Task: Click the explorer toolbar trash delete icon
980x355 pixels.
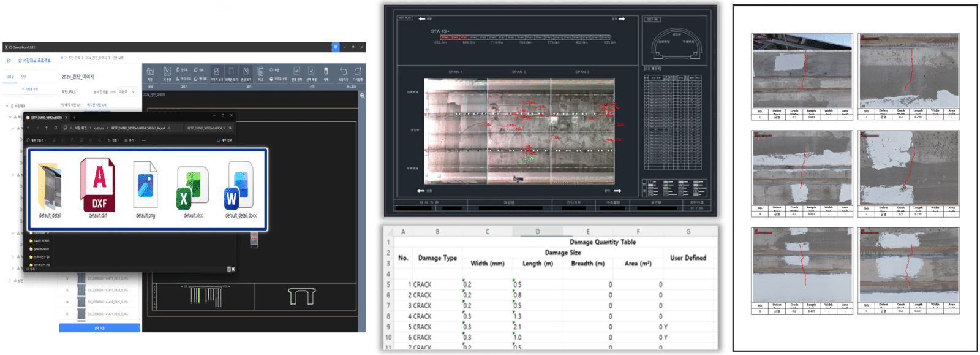Action: 99,140
